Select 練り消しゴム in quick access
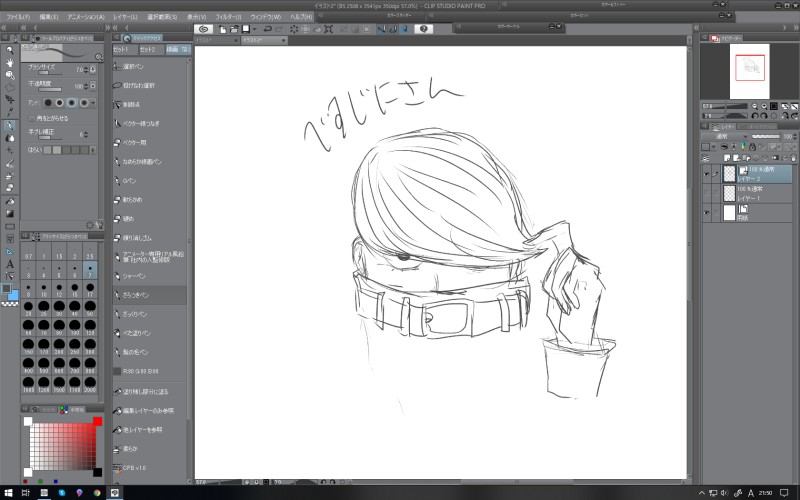This screenshot has width=800, height=500. [149, 238]
